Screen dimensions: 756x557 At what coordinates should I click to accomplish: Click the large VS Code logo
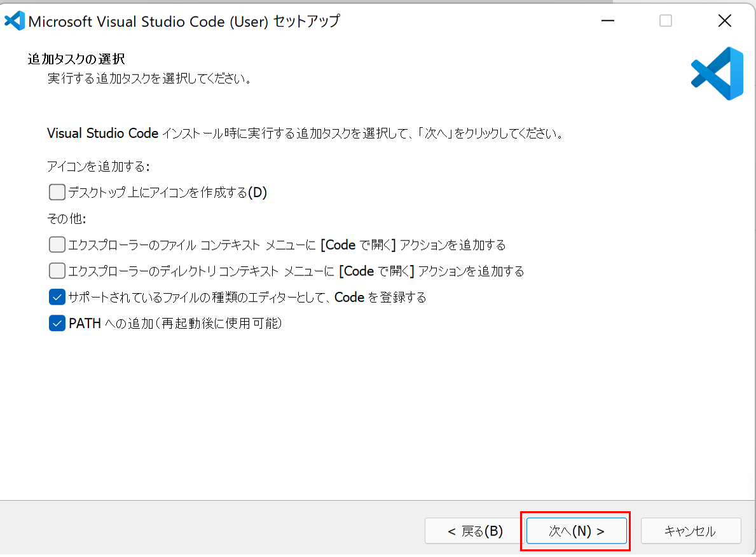click(717, 73)
